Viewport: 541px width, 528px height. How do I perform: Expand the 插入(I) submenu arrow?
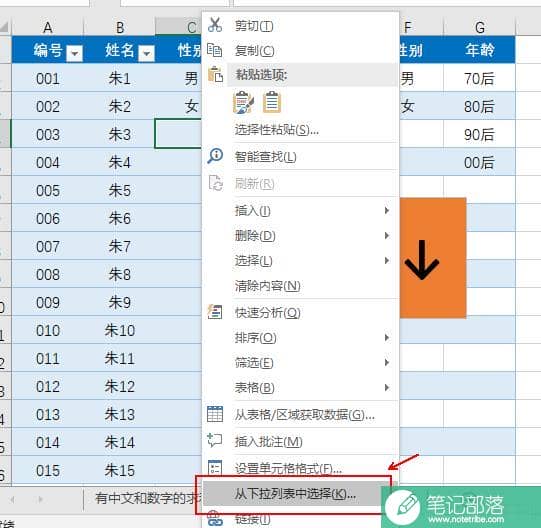[x=387, y=210]
